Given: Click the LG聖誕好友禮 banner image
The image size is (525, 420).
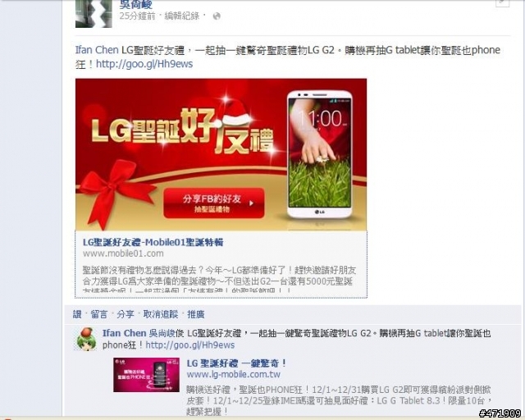Looking at the screenshot, I should click(221, 154).
